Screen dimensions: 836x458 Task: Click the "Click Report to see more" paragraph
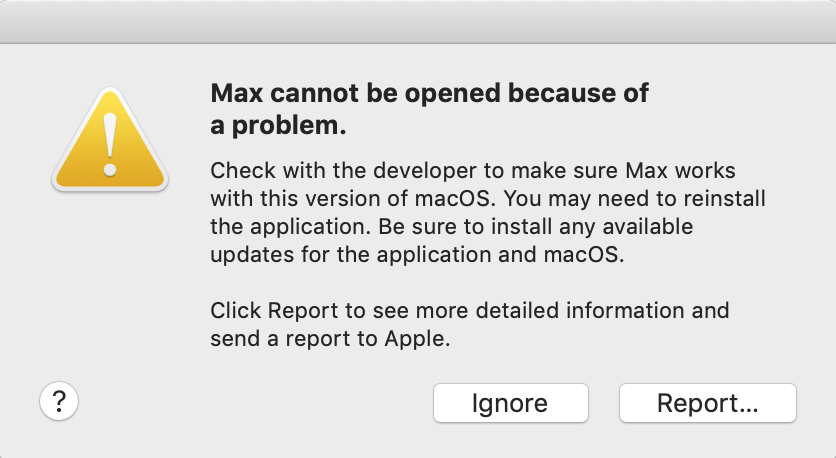(x=470, y=324)
